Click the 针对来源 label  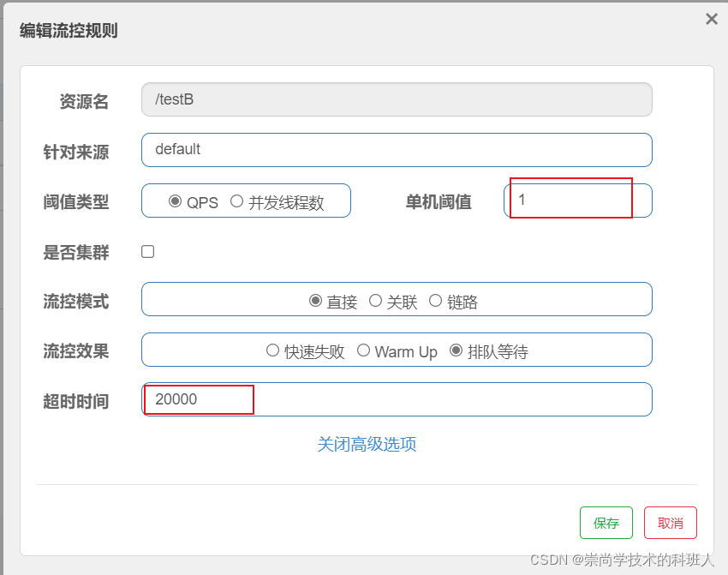coord(76,152)
